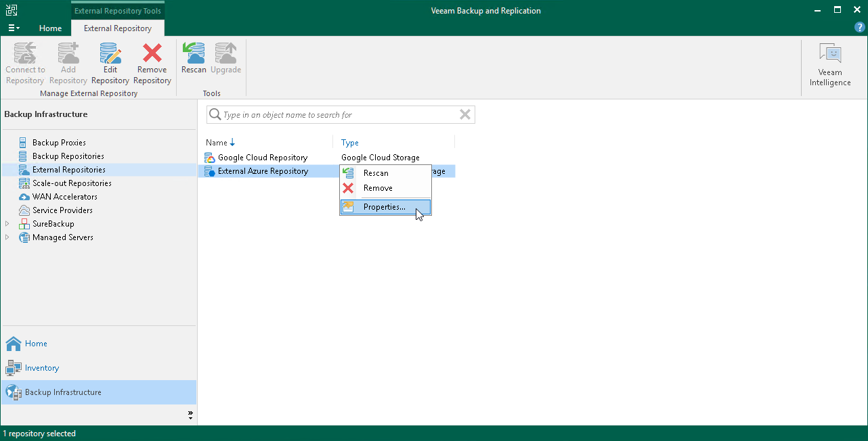Sort the list by the Name column
The width and height of the screenshot is (868, 441).
tap(217, 142)
